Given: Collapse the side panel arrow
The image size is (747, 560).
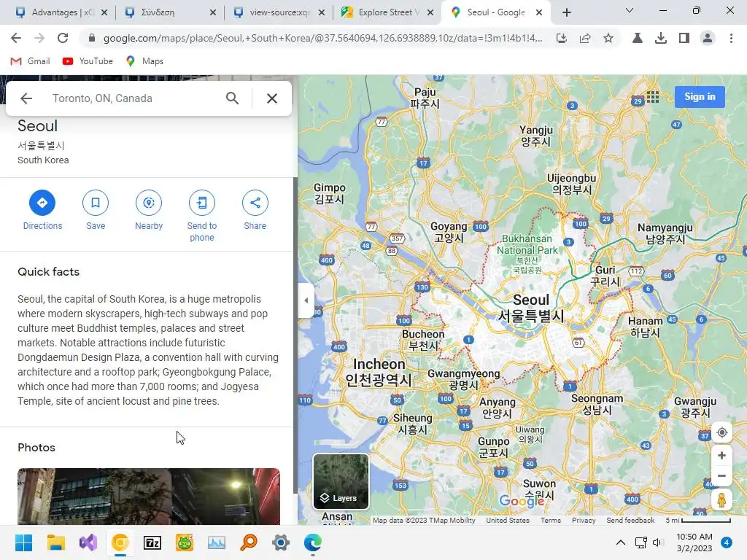Looking at the screenshot, I should pos(306,300).
